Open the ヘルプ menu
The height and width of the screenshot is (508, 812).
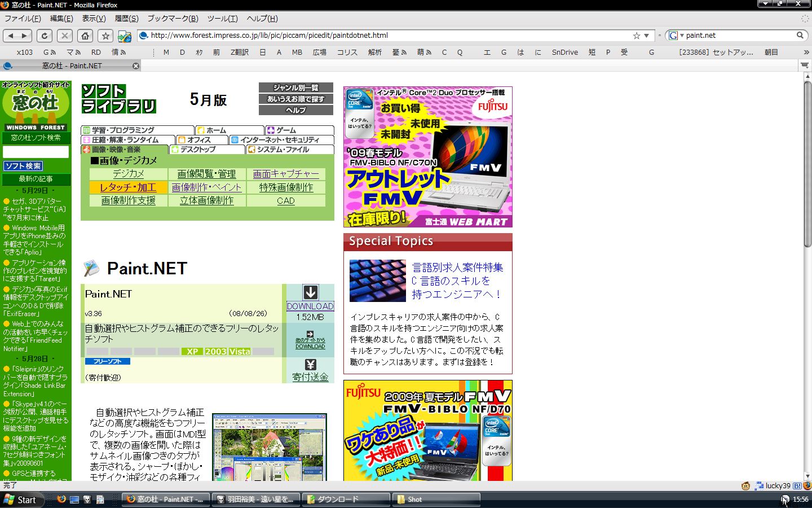click(262, 19)
